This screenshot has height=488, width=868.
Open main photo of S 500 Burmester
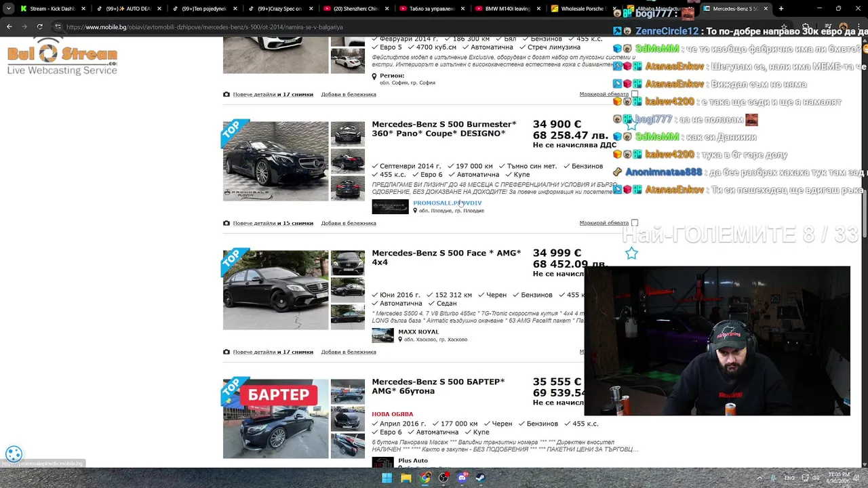[x=275, y=161]
